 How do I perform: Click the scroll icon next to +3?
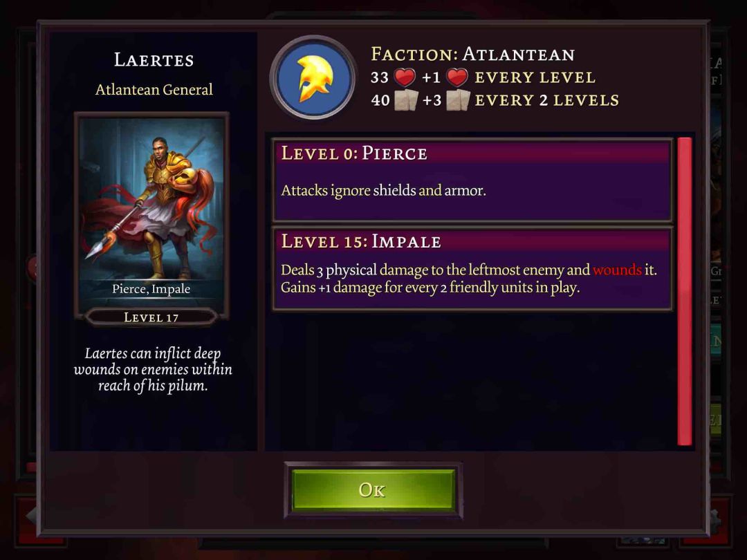click(x=459, y=100)
